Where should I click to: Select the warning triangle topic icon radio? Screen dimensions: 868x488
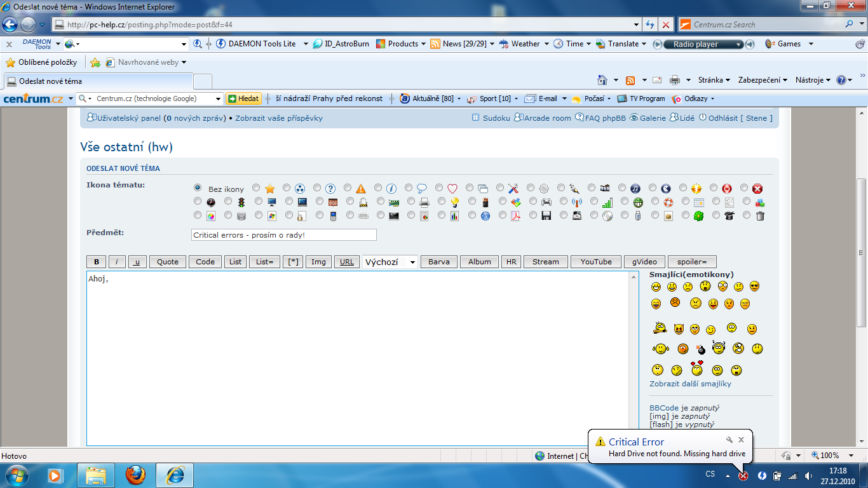(x=348, y=188)
